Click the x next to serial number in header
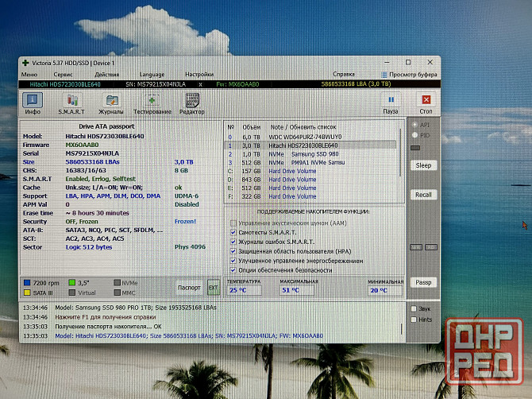 (x=200, y=84)
